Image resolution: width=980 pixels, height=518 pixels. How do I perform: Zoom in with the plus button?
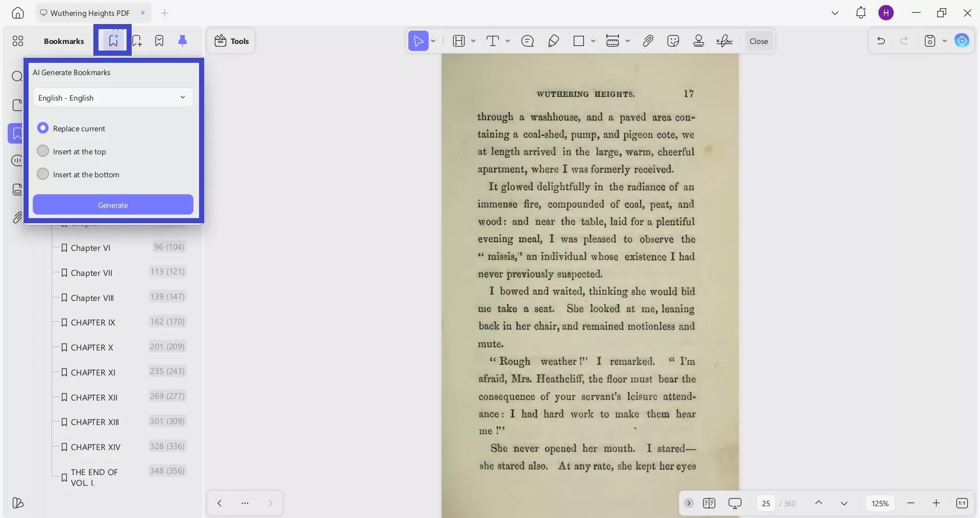pyautogui.click(x=936, y=503)
